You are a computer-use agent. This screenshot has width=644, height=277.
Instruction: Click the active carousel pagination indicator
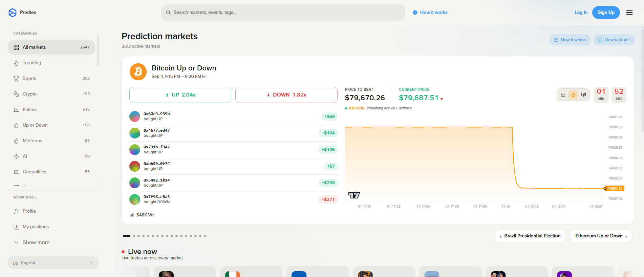(127, 236)
